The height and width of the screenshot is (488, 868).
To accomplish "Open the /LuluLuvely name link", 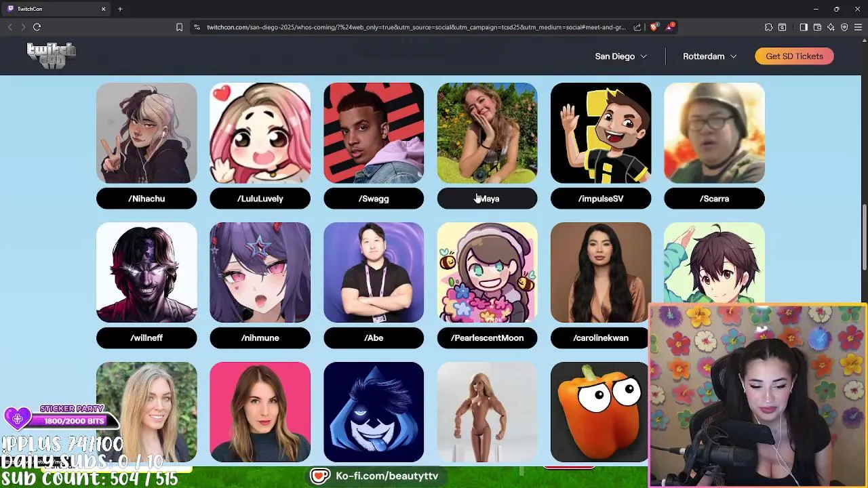I will (x=260, y=199).
